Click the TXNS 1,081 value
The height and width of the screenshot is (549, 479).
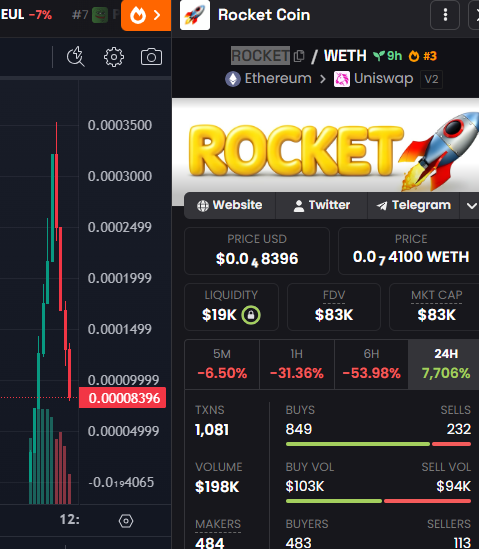pos(212,430)
